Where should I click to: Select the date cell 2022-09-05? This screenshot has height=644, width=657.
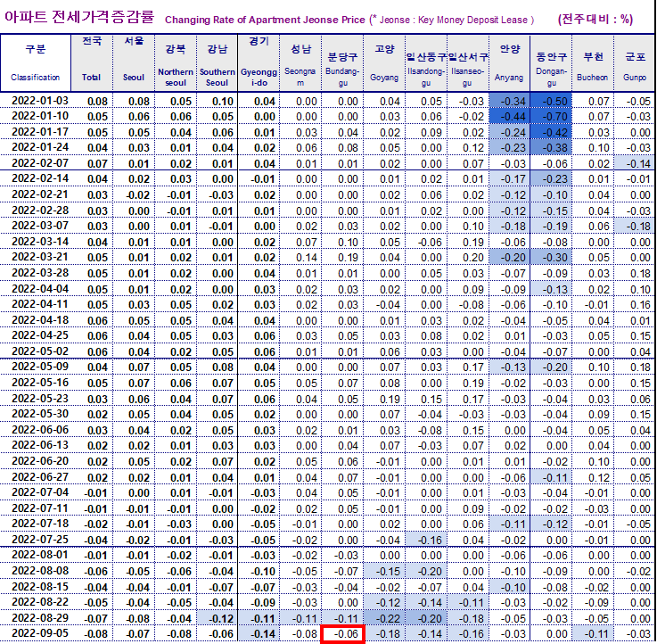tap(36, 633)
